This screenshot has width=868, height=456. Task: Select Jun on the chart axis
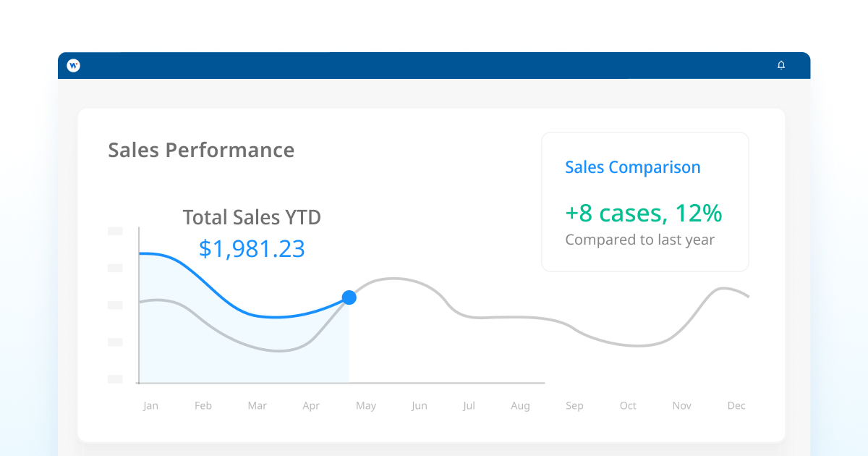tap(420, 406)
